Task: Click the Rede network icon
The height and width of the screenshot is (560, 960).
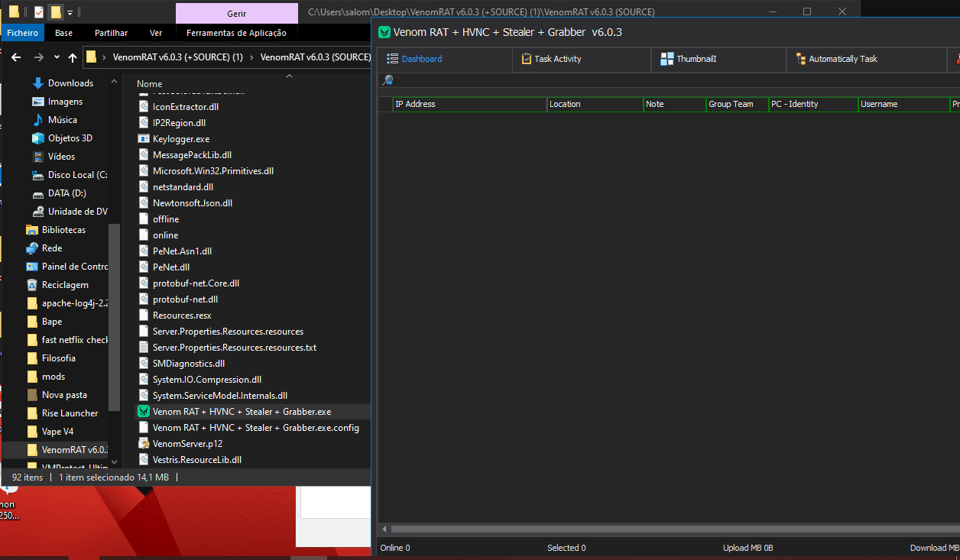Action: 32,248
